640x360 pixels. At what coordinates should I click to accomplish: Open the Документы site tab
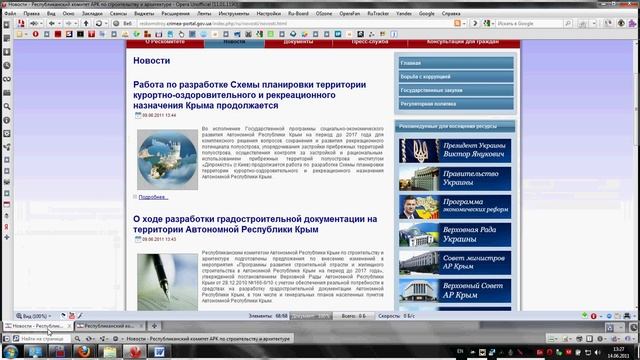[298, 43]
